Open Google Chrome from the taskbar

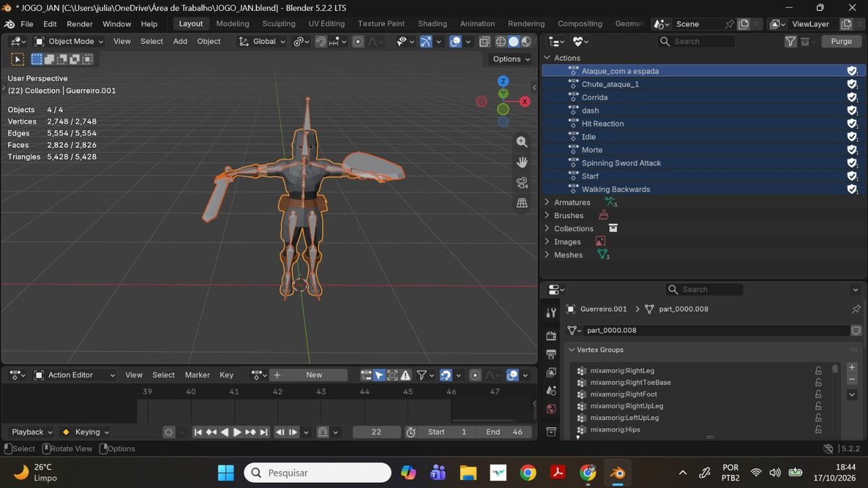[528, 473]
